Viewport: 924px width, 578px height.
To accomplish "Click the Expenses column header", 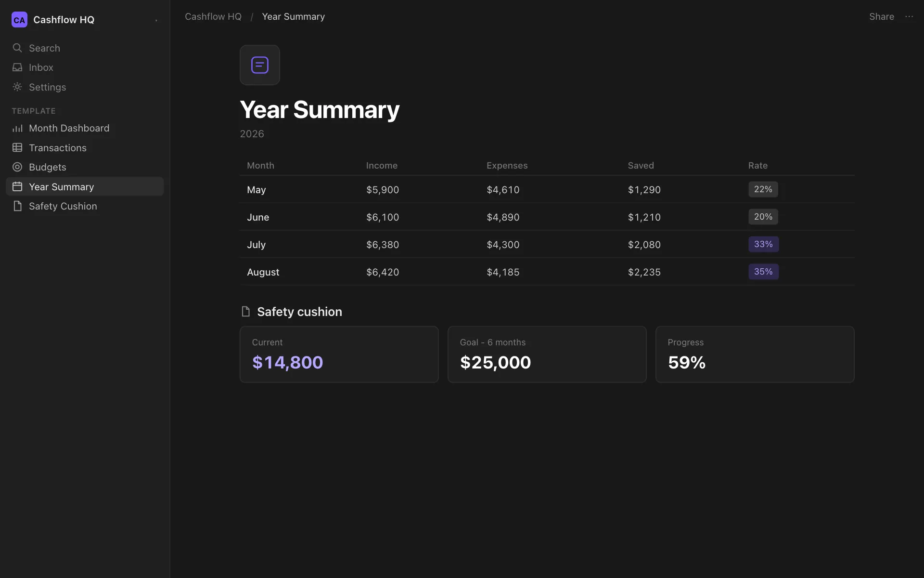I will click(x=507, y=165).
